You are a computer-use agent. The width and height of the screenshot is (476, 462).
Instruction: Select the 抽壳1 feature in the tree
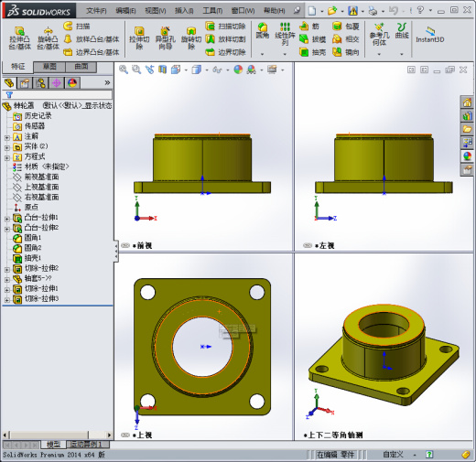coord(27,258)
